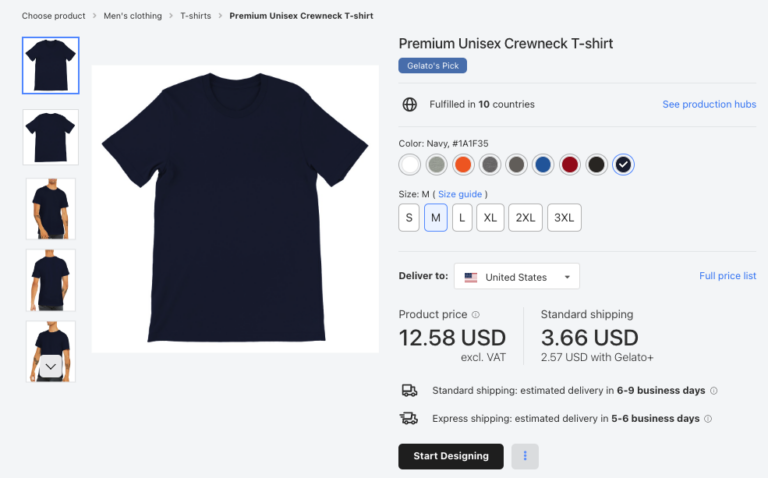Open the Deliver to country dropdown

(517, 277)
